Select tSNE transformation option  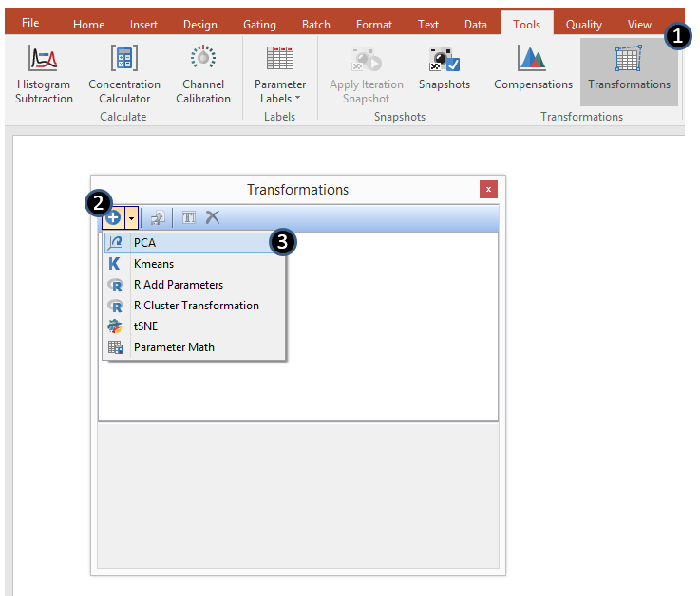(146, 326)
